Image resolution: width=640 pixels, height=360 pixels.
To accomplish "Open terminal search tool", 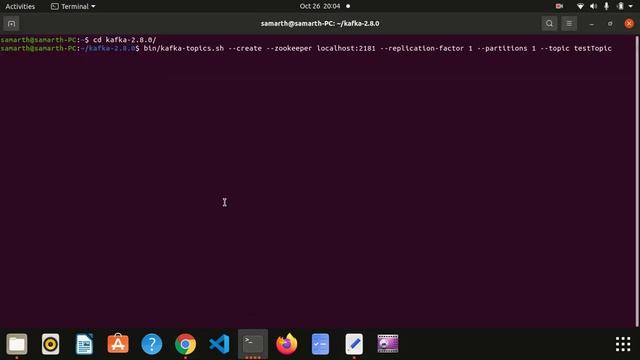I will 549,24.
